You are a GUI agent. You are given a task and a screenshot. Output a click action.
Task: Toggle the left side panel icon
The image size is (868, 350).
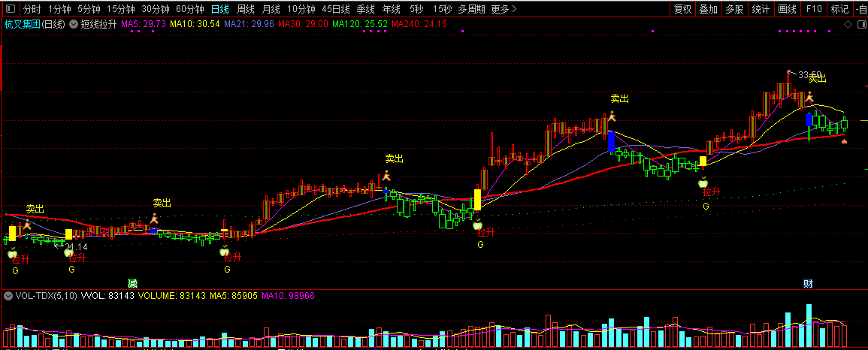tap(11, 9)
